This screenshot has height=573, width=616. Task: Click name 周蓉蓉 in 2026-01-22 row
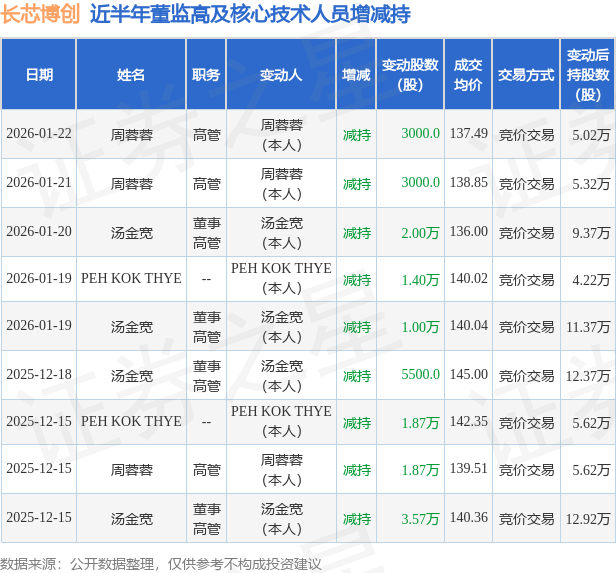point(131,135)
